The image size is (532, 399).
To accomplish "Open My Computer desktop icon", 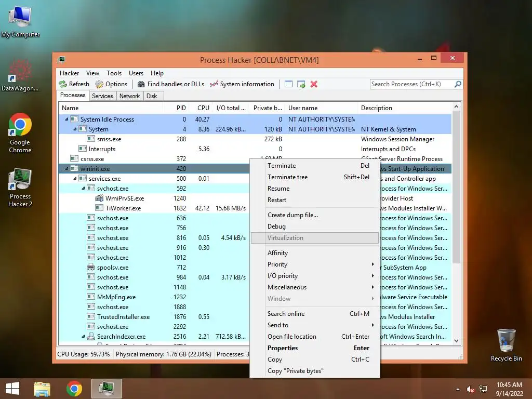I will point(20,22).
